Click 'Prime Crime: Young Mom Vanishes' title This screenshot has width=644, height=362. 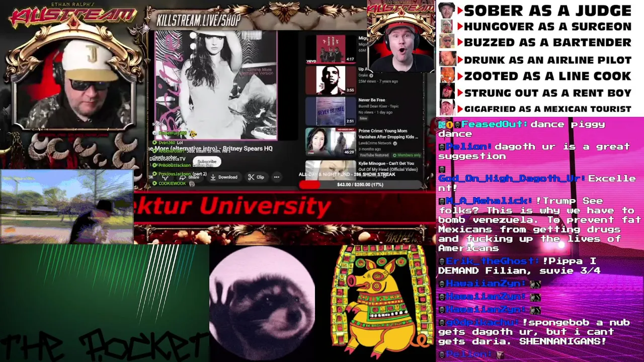388,134
